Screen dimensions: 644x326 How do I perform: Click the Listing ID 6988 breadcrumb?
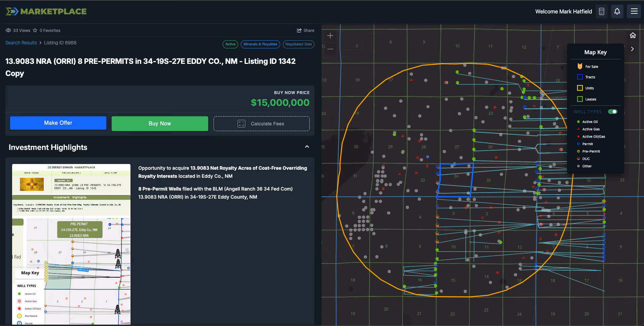point(60,43)
